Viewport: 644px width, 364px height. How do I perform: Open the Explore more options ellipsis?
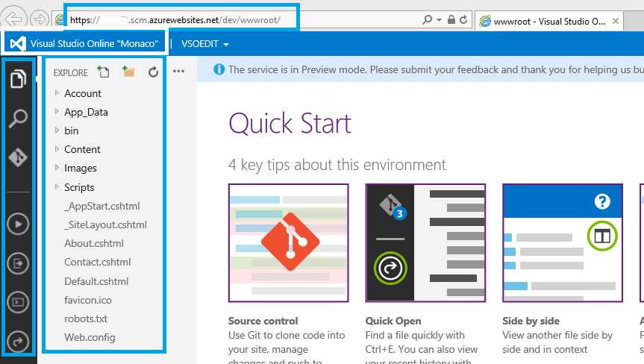[178, 72]
